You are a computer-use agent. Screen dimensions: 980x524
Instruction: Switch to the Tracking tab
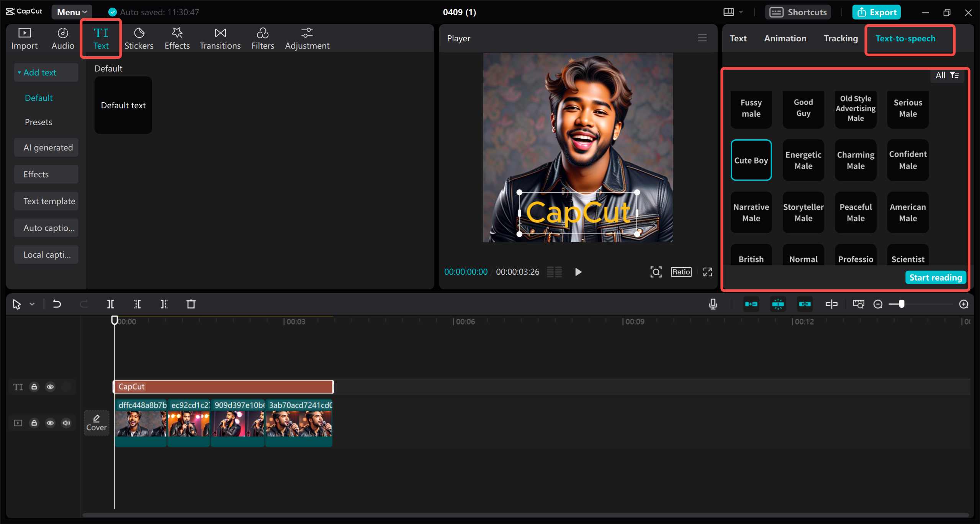pyautogui.click(x=841, y=39)
